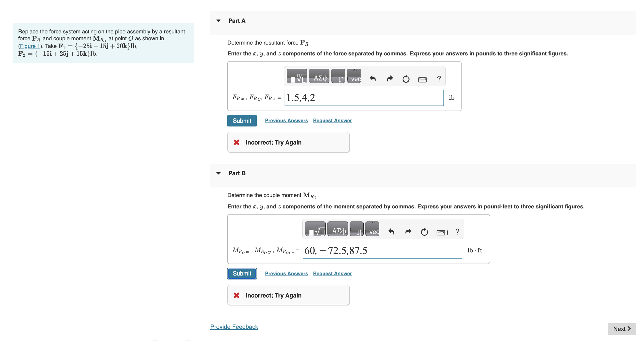
Task: Reset Part A answer field
Action: pos(406,79)
